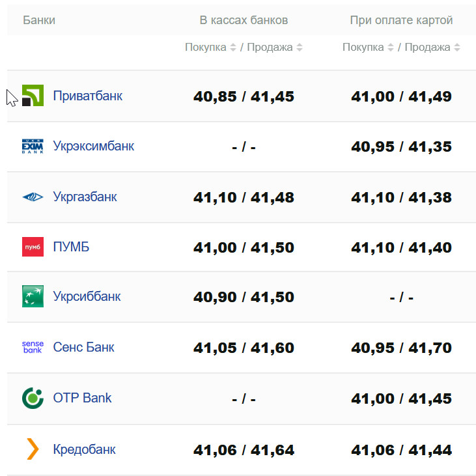Image resolution: width=476 pixels, height=476 pixels.
Task: Open the Укрэксимбанк link
Action: click(x=93, y=146)
